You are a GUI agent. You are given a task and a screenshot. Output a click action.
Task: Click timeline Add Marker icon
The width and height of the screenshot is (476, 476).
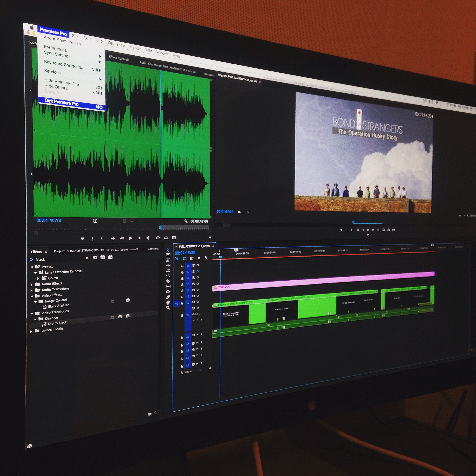tap(199, 258)
